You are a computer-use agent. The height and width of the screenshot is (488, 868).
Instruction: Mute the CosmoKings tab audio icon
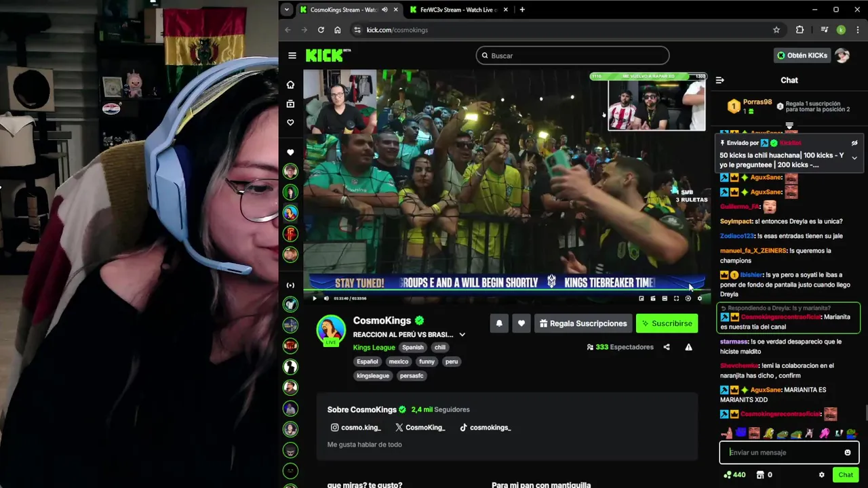tap(384, 9)
